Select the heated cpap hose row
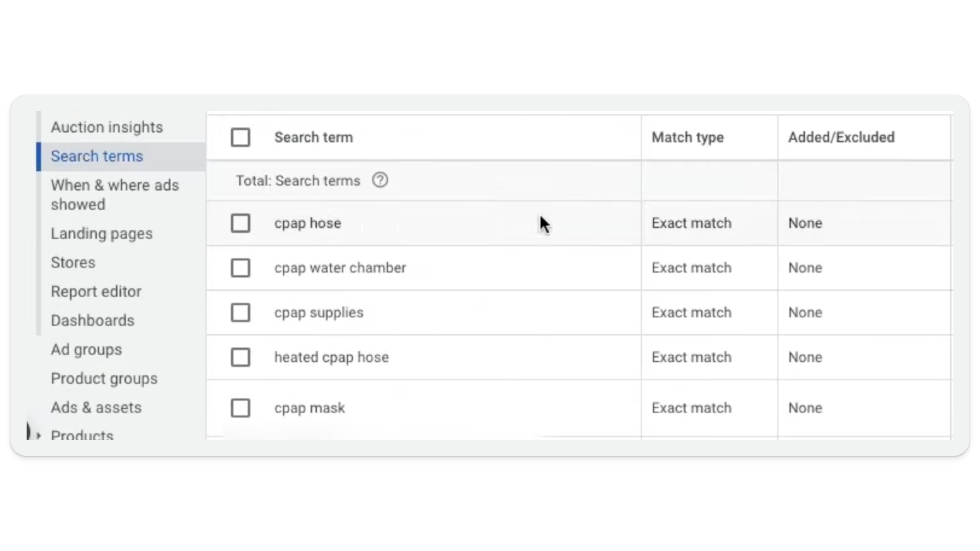The width and height of the screenshot is (980, 551). pyautogui.click(x=240, y=357)
